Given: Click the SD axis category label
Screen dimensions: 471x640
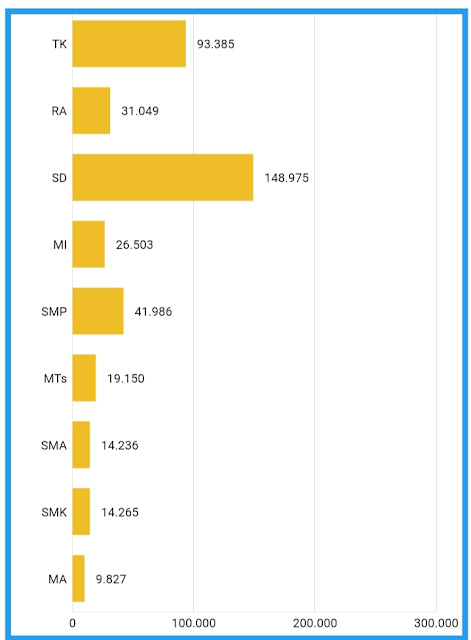Looking at the screenshot, I should (x=59, y=178).
